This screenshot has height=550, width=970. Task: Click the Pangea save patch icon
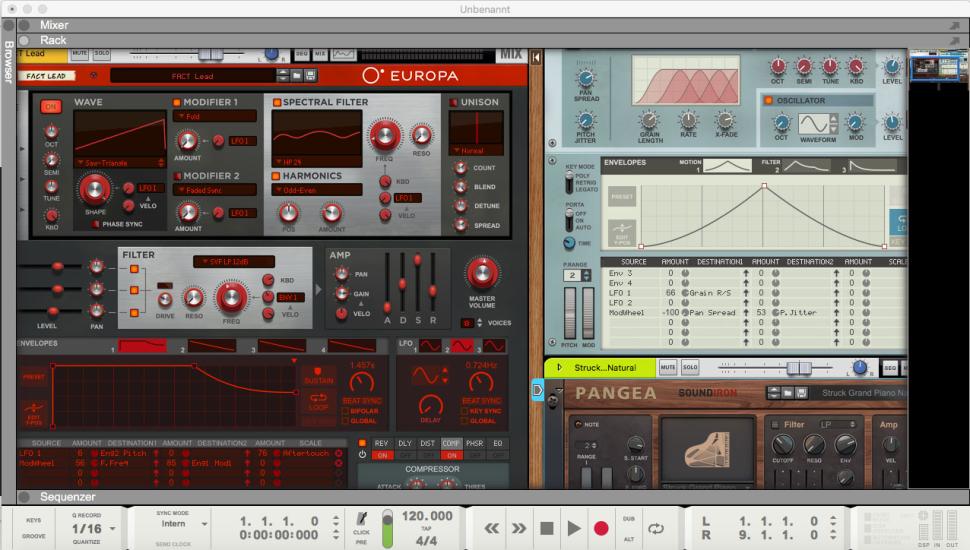click(x=802, y=393)
